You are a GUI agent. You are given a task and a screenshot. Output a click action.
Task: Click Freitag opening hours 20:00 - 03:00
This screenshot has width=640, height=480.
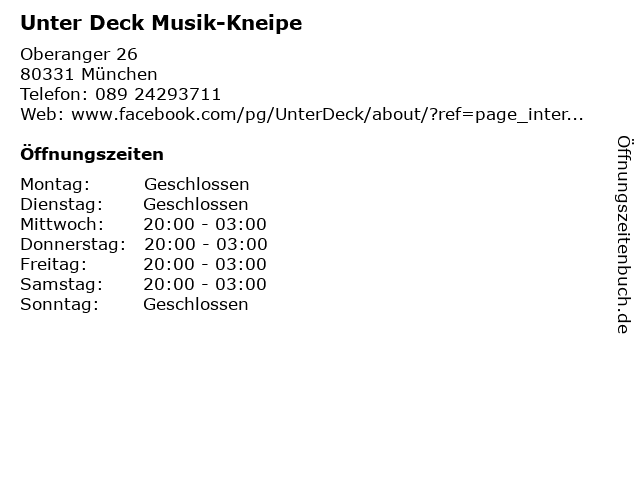(x=205, y=264)
